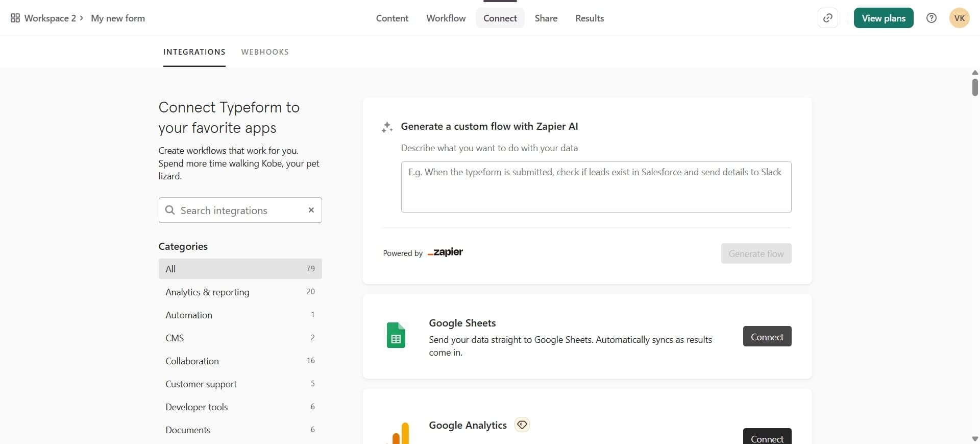Click the Zapier AI sparkle icon
Screen dimensions: 980x444
coord(387,127)
